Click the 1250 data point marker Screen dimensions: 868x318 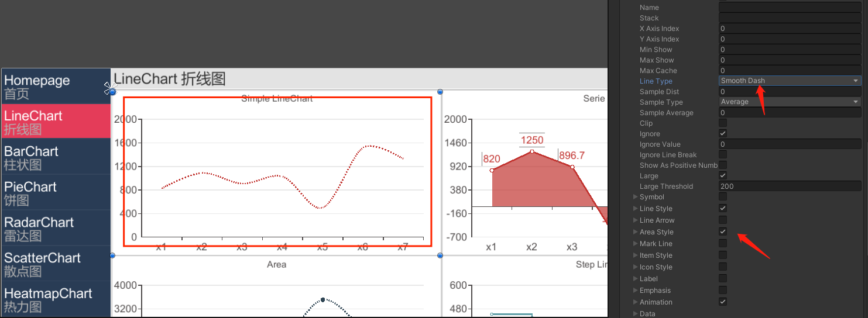(531, 151)
